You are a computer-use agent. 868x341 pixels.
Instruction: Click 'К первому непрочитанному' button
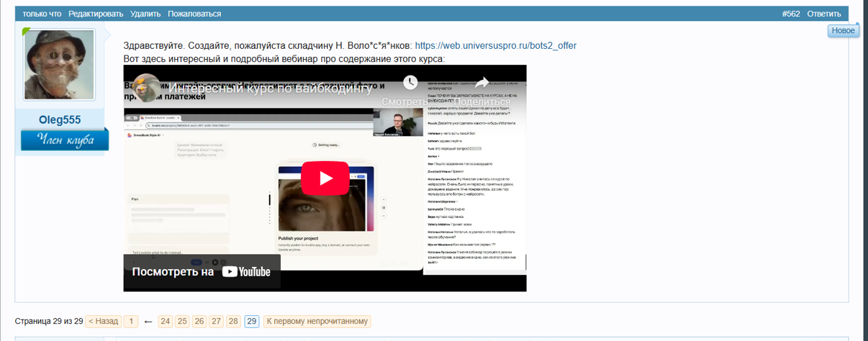click(317, 322)
